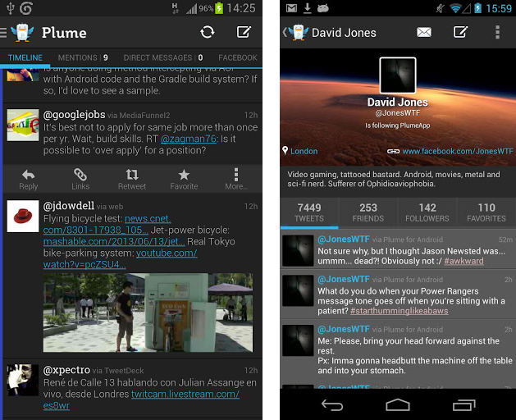516x420 pixels.
Task: Compose tweet from David Jones profile header
Action: coord(461,32)
